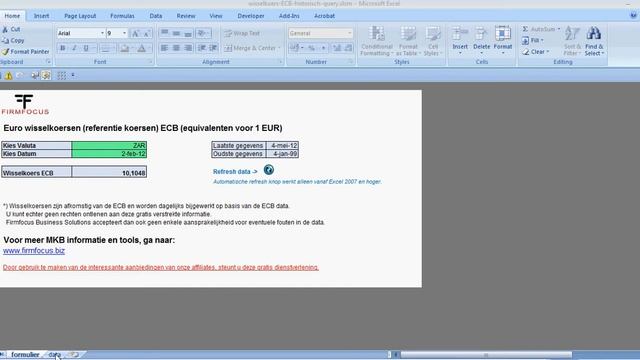Select the formulier sheet tab
640x360 pixels.
click(25, 355)
